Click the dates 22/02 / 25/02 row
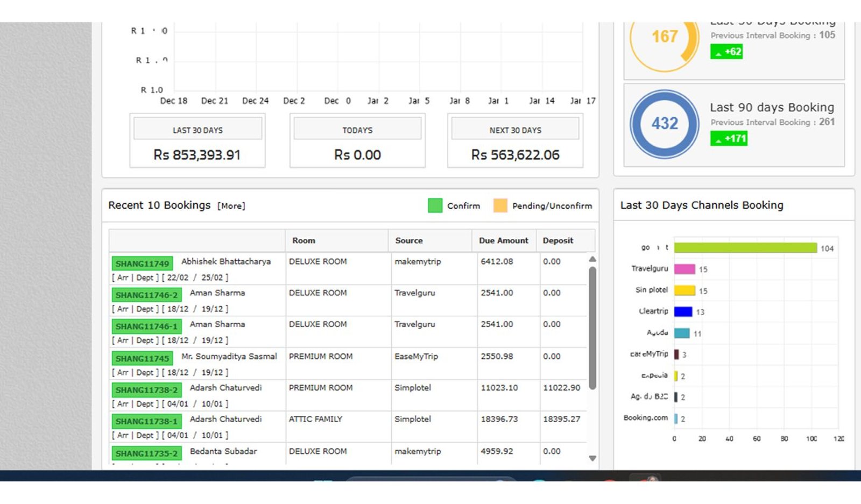The width and height of the screenshot is (861, 504). [170, 278]
